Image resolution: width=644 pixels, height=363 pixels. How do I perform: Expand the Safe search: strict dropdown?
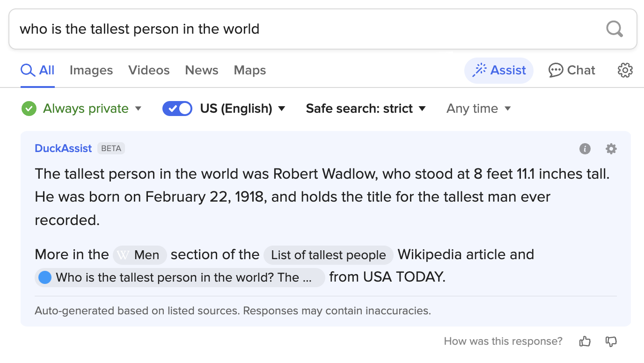point(366,109)
